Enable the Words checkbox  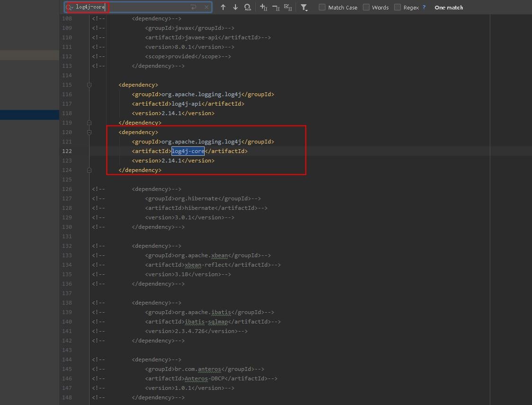click(366, 7)
